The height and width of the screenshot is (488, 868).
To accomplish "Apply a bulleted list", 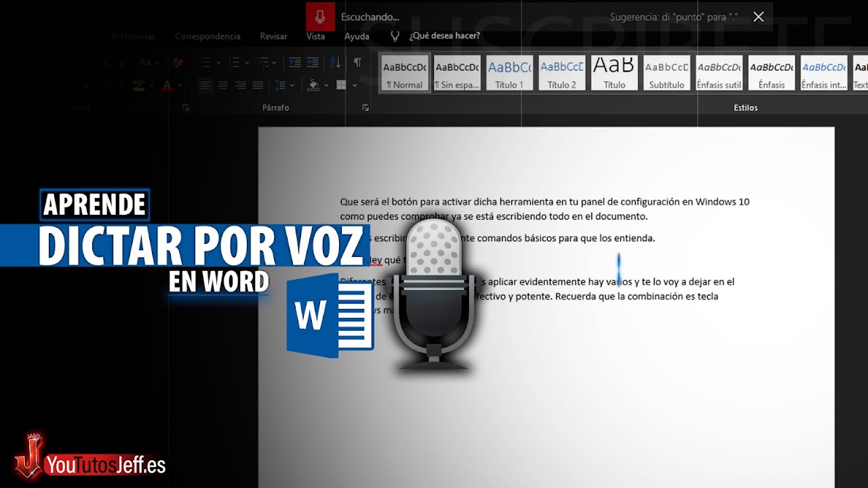I will (205, 62).
